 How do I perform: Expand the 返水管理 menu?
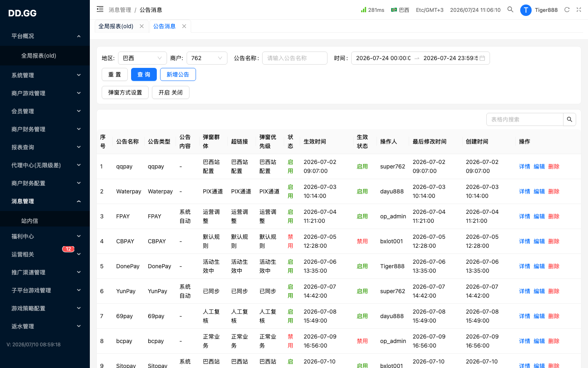45,326
